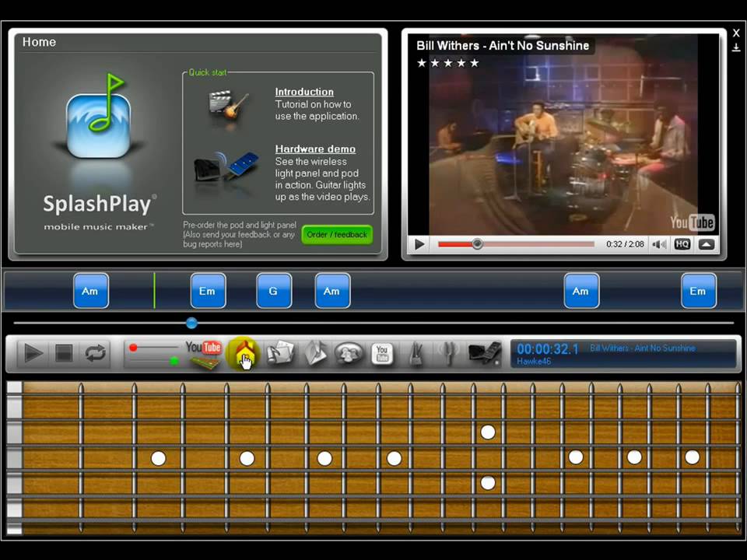Click the folded paper icon in toolbar
This screenshot has height=560, width=747.
click(315, 353)
